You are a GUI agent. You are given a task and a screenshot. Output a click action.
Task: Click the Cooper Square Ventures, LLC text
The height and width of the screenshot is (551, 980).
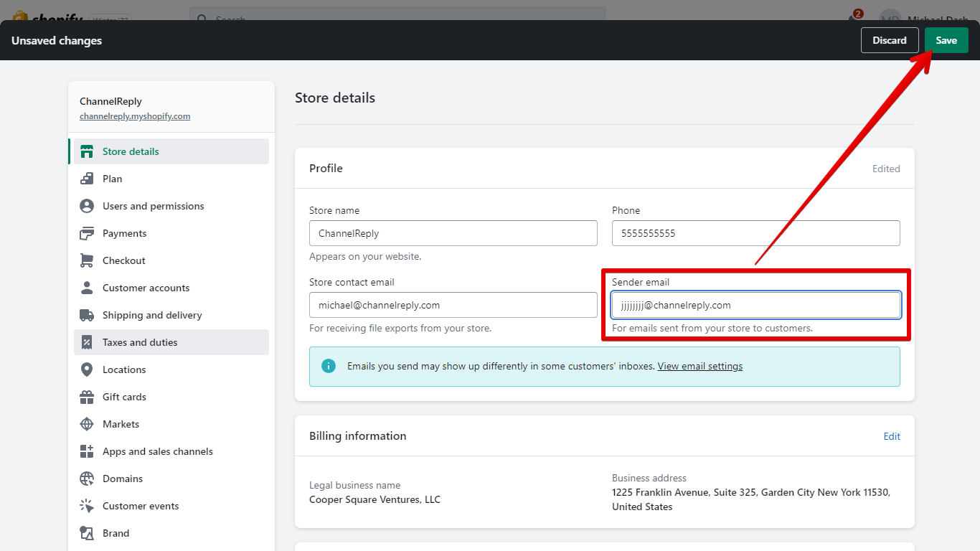click(x=374, y=499)
